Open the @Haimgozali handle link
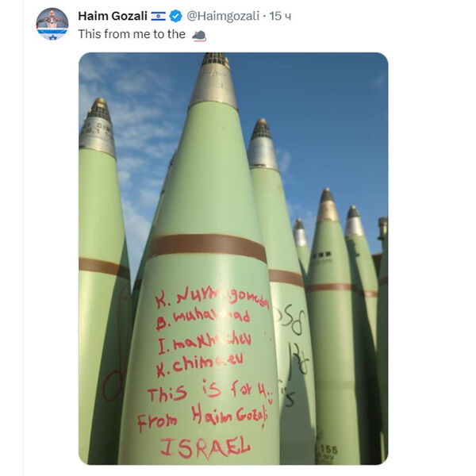The image size is (476, 476). (223, 16)
